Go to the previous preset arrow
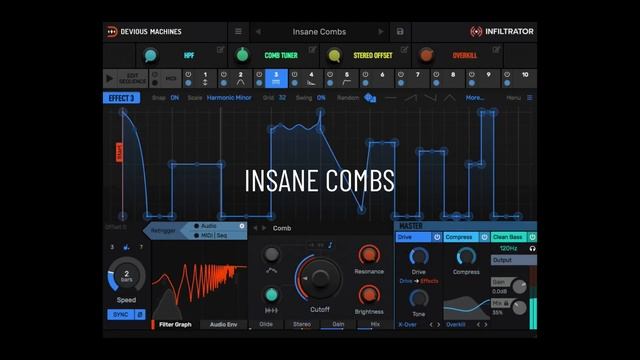This screenshot has width=640, height=360. coord(258,31)
